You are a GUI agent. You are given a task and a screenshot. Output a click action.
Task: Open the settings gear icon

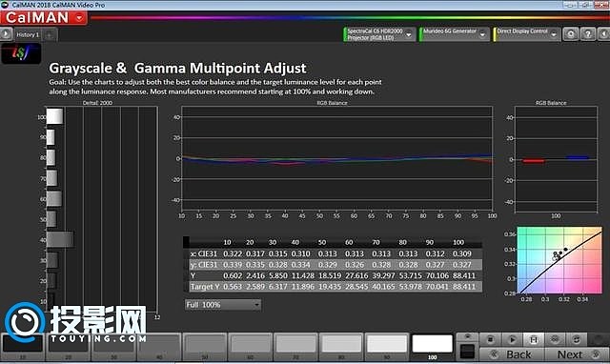point(570,34)
